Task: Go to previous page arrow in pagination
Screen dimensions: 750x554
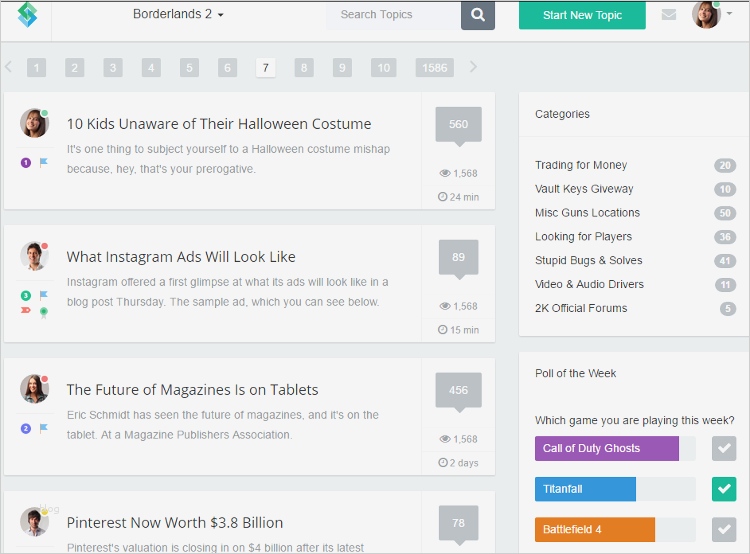Action: (8, 67)
